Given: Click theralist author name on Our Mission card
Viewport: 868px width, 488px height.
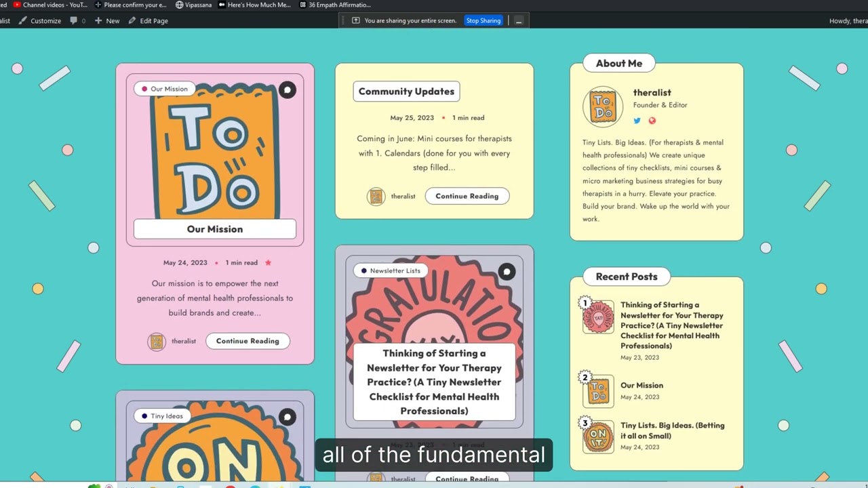Looking at the screenshot, I should 184,341.
